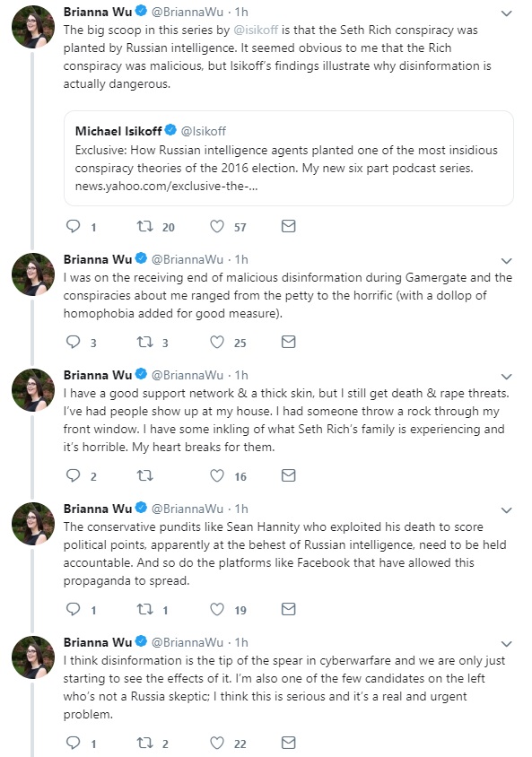The image size is (532, 757).
Task: Like the Gamergate disinformation tweet
Action: 217,342
